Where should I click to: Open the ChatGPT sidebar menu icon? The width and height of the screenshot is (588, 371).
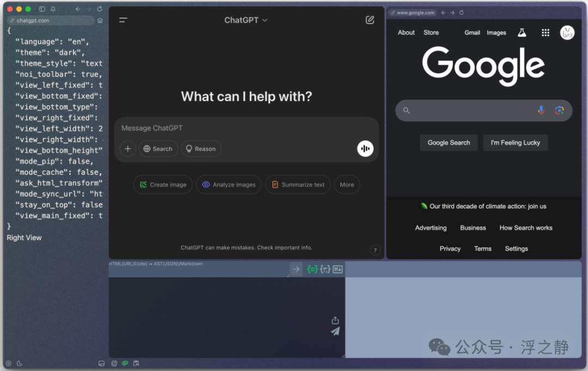tap(124, 20)
